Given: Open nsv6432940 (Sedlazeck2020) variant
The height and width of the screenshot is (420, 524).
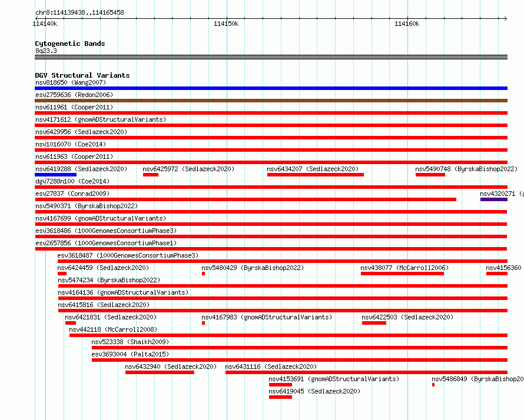Looking at the screenshot, I should point(171,366).
